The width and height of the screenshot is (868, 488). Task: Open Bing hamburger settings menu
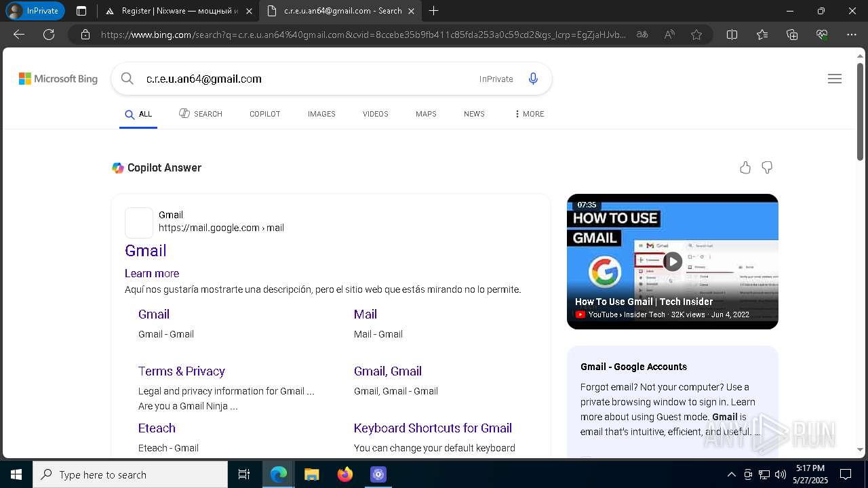tap(835, 79)
